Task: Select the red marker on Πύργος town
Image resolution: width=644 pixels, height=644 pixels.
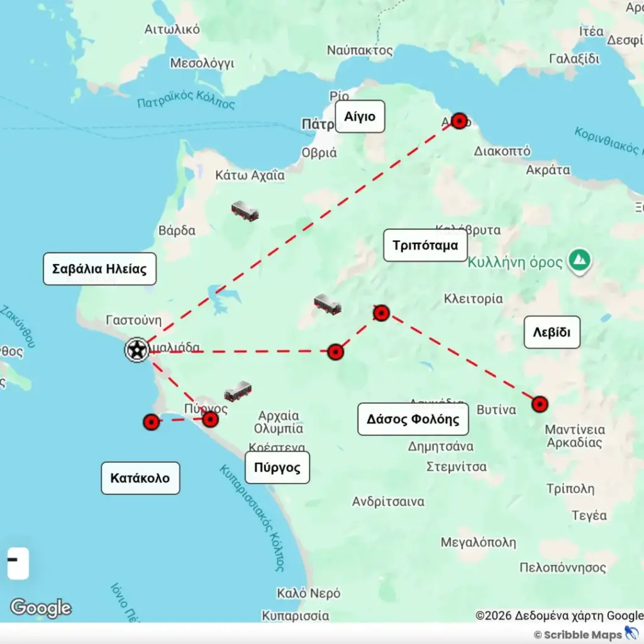Action: pyautogui.click(x=210, y=419)
